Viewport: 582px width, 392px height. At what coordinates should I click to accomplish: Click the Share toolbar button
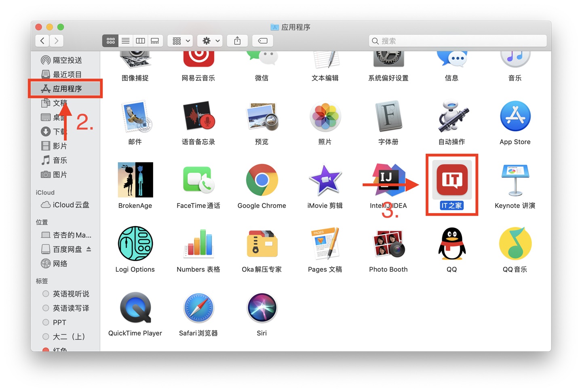click(x=237, y=41)
